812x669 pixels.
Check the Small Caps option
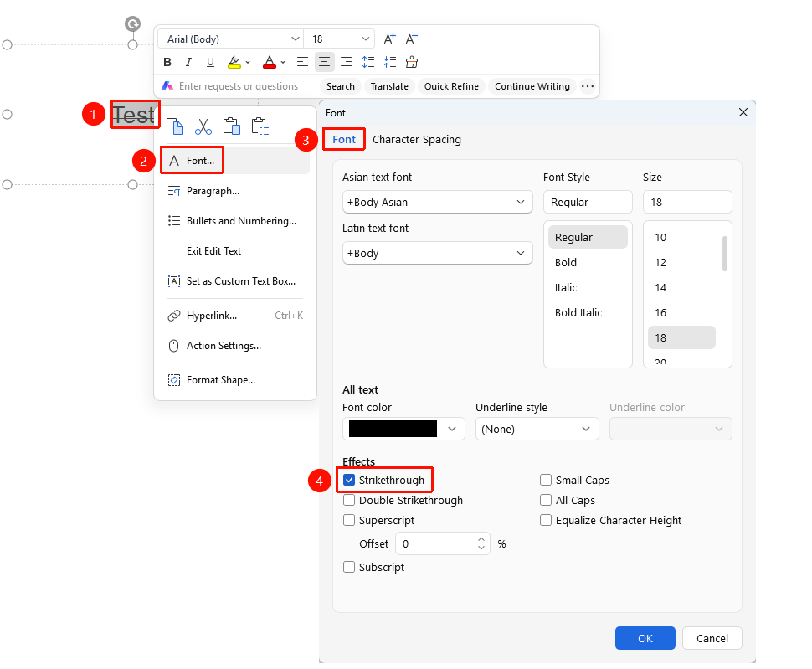pyautogui.click(x=546, y=480)
